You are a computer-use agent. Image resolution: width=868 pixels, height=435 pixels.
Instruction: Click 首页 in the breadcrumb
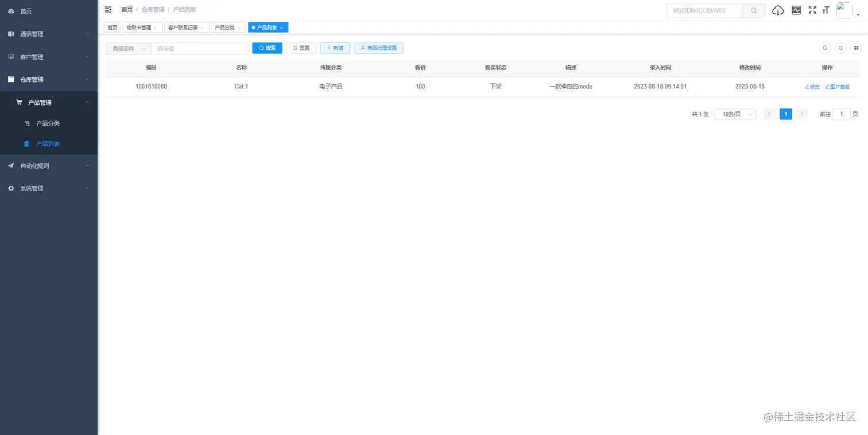tap(127, 10)
